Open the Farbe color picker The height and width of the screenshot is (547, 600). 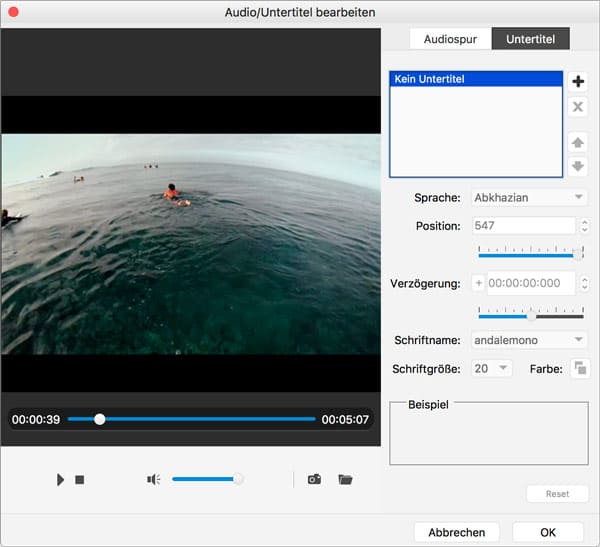pyautogui.click(x=579, y=369)
